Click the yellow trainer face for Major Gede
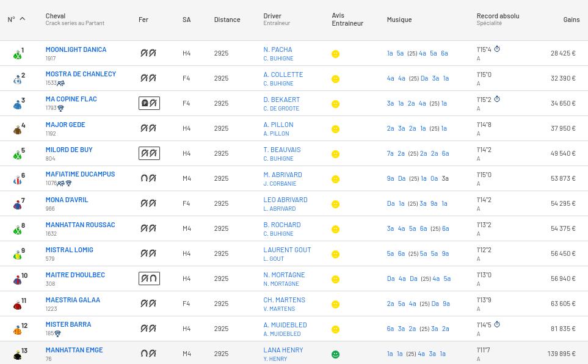Image resolution: width=588 pixels, height=364 pixels. point(335,129)
